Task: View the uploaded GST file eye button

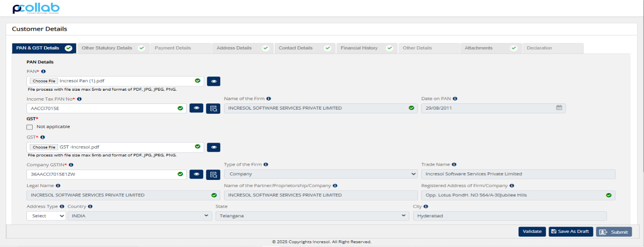Action: coord(214,147)
